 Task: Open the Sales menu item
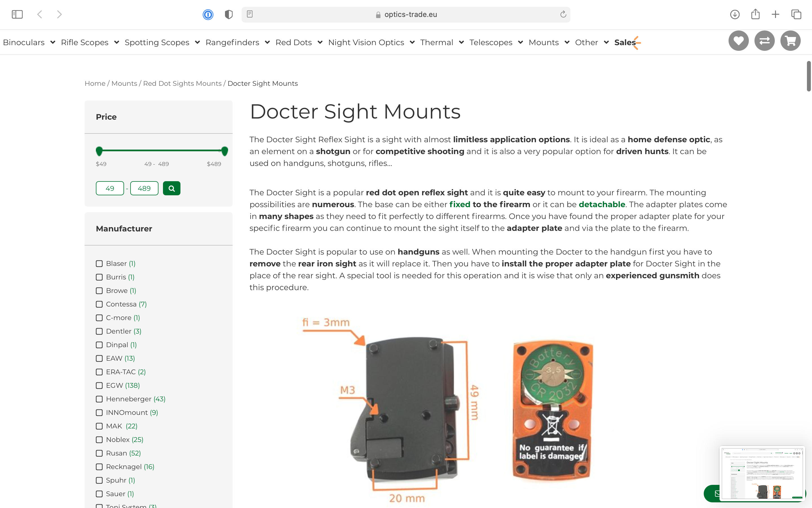[x=625, y=42]
